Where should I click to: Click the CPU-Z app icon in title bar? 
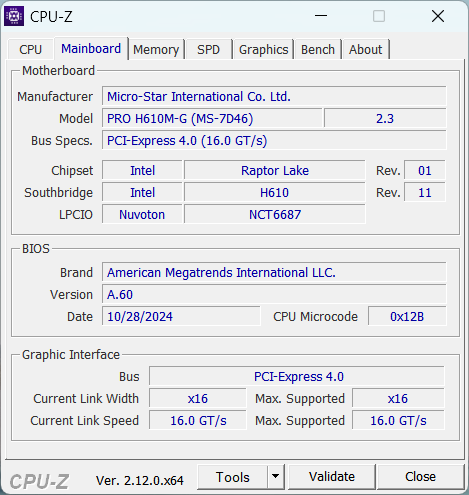coord(14,16)
